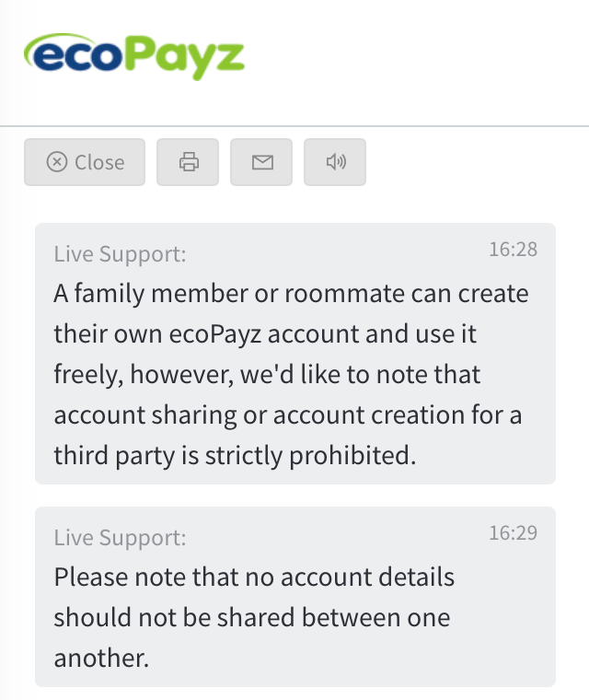Click the circled X icon inside Close
This screenshot has width=589, height=700.
[57, 161]
